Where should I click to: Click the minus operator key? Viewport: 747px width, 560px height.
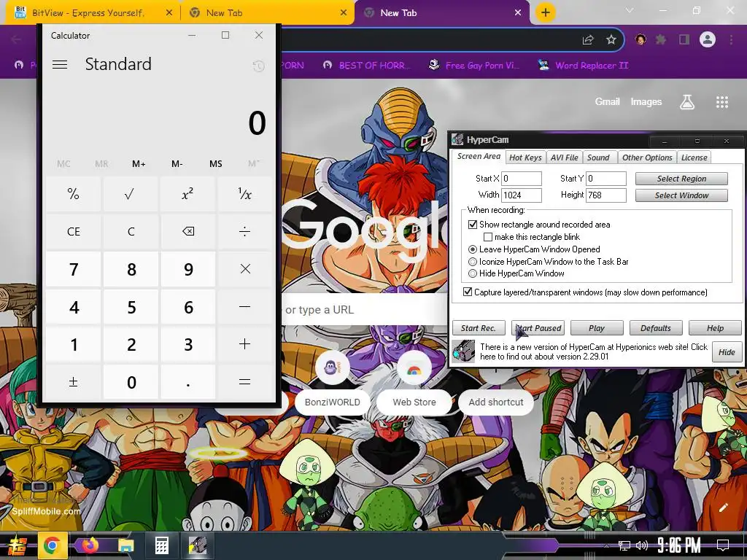245,307
